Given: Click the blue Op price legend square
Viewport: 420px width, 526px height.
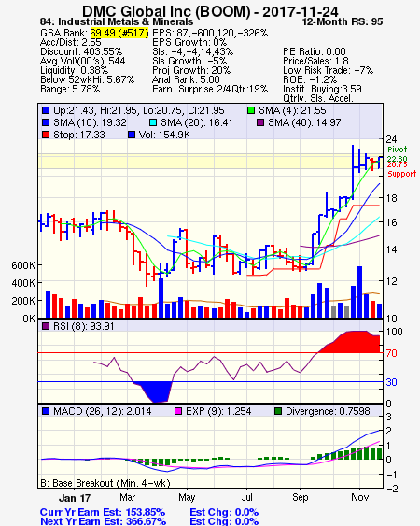Looking at the screenshot, I should click(45, 110).
